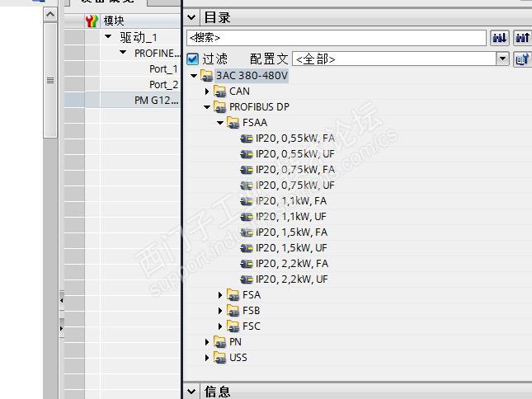Select the text IP20, 0,55kW, FA
Screen dimensions: 532x399
[x=294, y=138]
